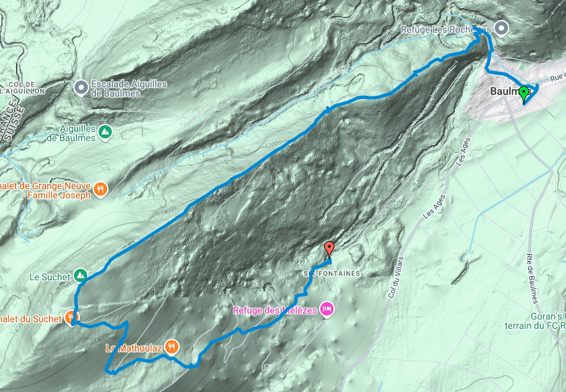This screenshot has width=566, height=392.
Task: Click the Le Suchet text label
Action: 50,277
